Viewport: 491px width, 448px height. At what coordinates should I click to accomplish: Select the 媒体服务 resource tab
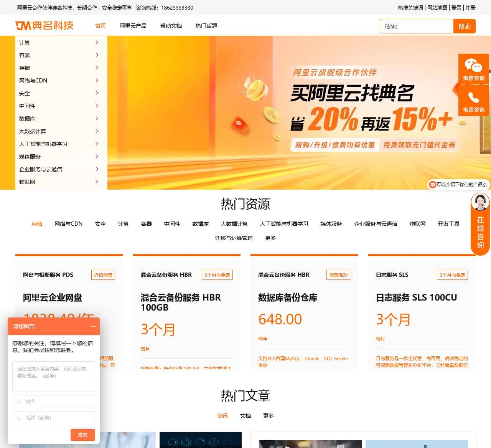coord(331,224)
